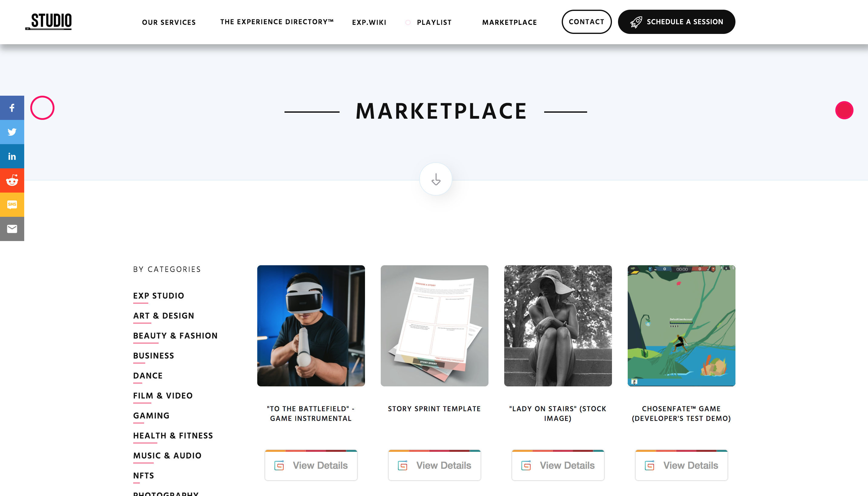Click the pink outlined circle near Playlist
Image resolution: width=868 pixels, height=496 pixels.
407,22
